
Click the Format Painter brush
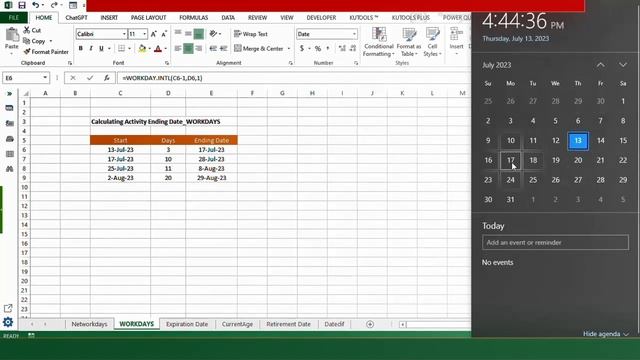point(27,52)
